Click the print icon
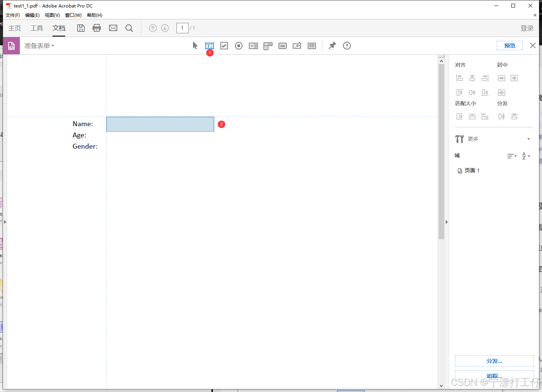This screenshot has height=392, width=542. tap(97, 28)
